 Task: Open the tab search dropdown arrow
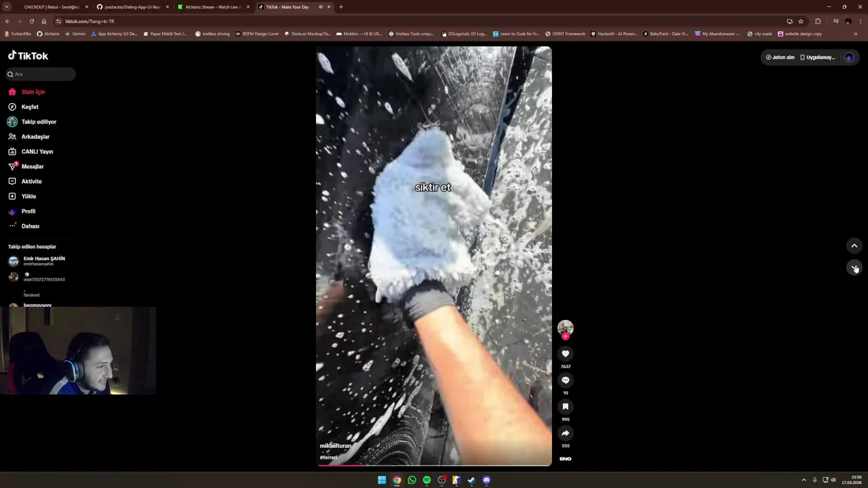click(7, 7)
